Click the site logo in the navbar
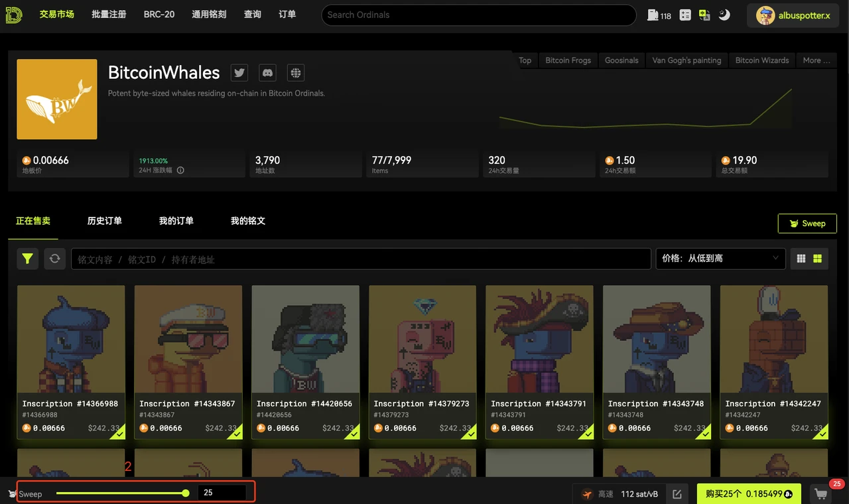The height and width of the screenshot is (504, 849). tap(14, 15)
